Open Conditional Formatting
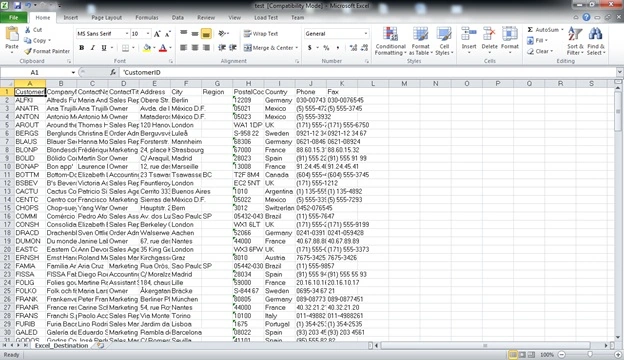The width and height of the screenshot is (624, 360). pos(390,41)
